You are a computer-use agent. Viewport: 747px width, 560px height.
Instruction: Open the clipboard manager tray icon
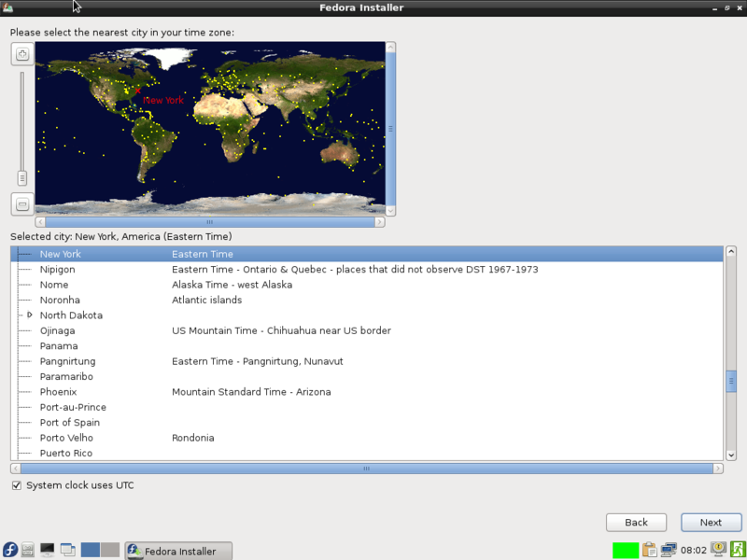[x=649, y=551]
